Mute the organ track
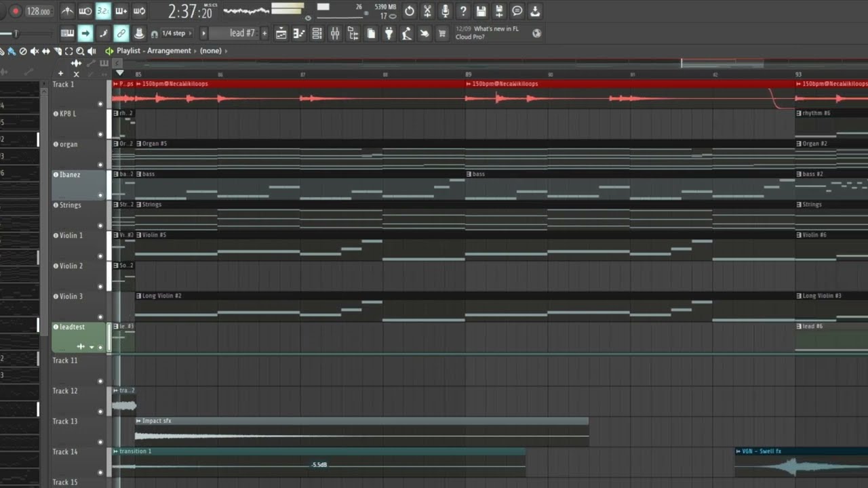The image size is (868, 488). coord(100,165)
